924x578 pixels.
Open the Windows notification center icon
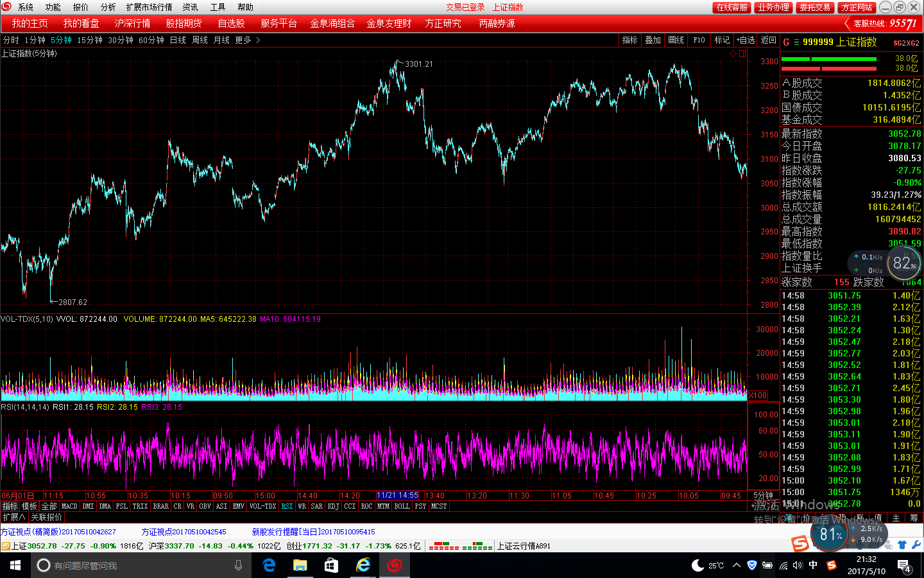click(x=904, y=566)
